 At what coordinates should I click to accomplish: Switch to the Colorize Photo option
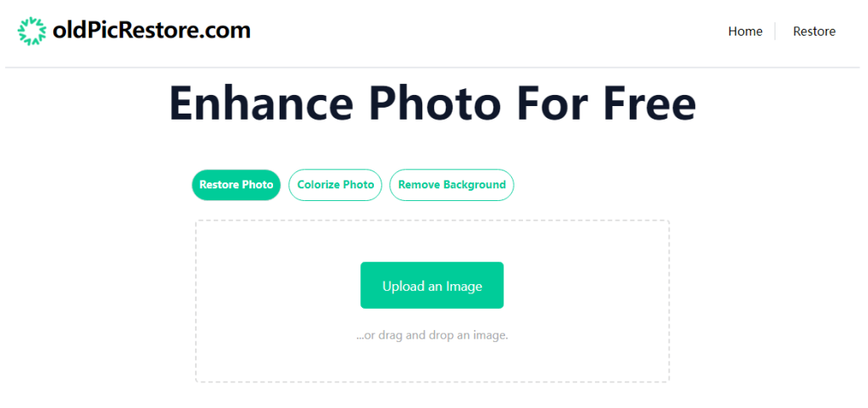pyautogui.click(x=336, y=185)
